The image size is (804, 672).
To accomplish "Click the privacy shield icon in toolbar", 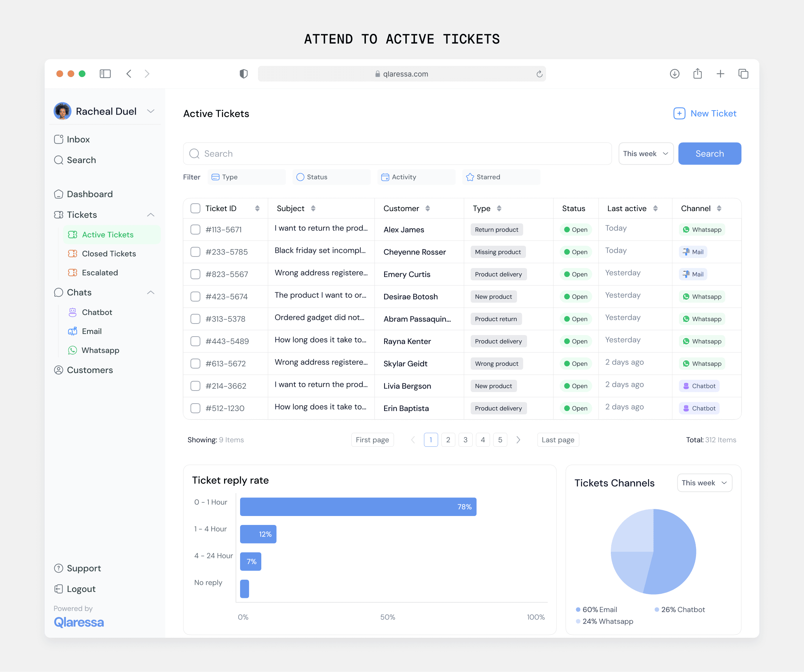I will [243, 73].
